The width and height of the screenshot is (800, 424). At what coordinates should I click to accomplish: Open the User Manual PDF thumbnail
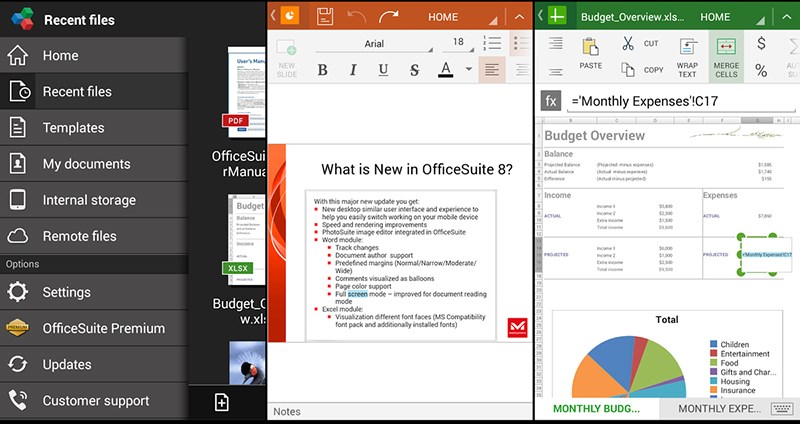[x=246, y=92]
